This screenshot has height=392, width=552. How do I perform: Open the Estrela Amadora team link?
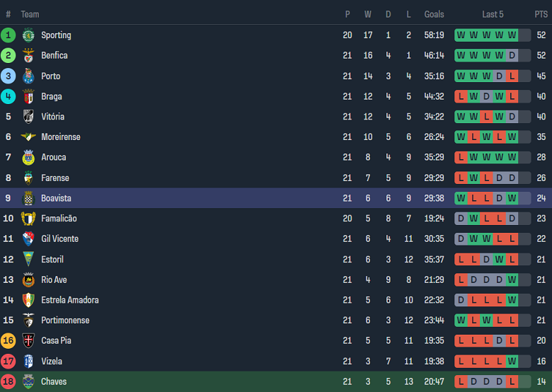pos(69,300)
